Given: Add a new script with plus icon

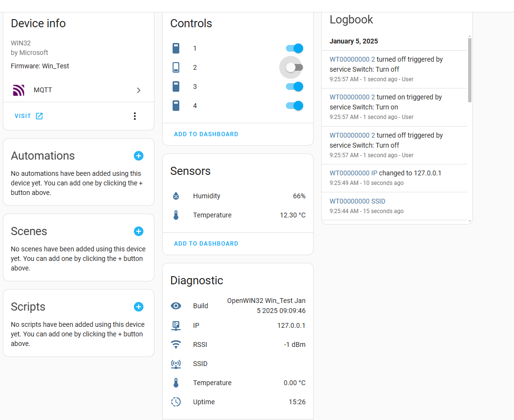Looking at the screenshot, I should coord(139,307).
